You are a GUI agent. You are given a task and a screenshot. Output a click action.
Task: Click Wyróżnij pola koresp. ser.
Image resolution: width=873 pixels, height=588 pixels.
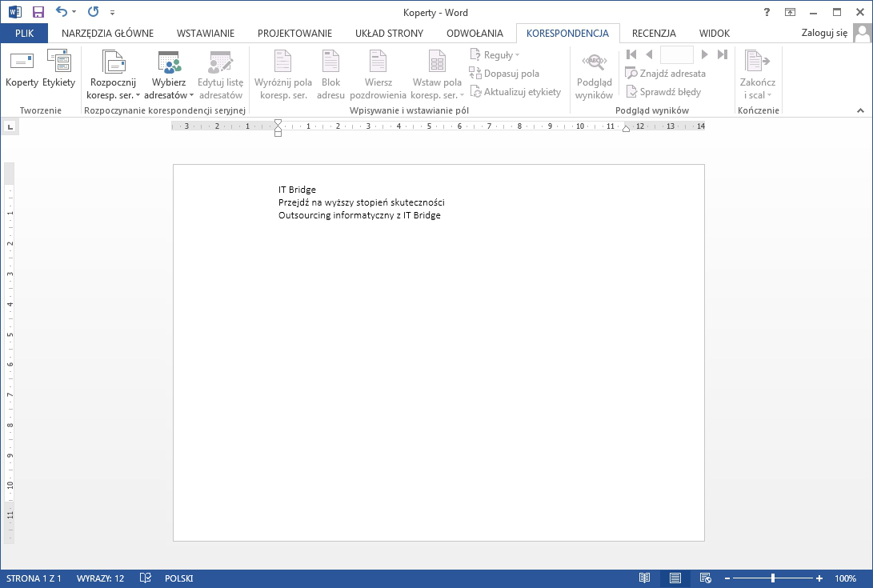coord(282,75)
